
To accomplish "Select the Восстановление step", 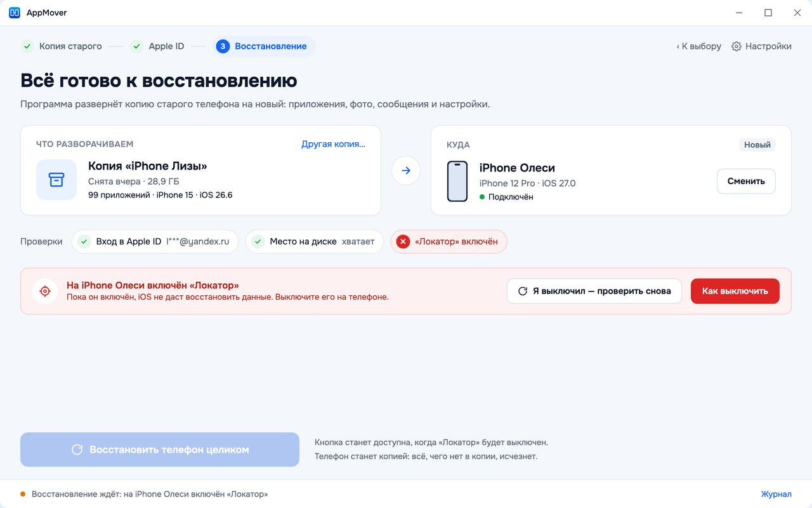I will tap(263, 46).
